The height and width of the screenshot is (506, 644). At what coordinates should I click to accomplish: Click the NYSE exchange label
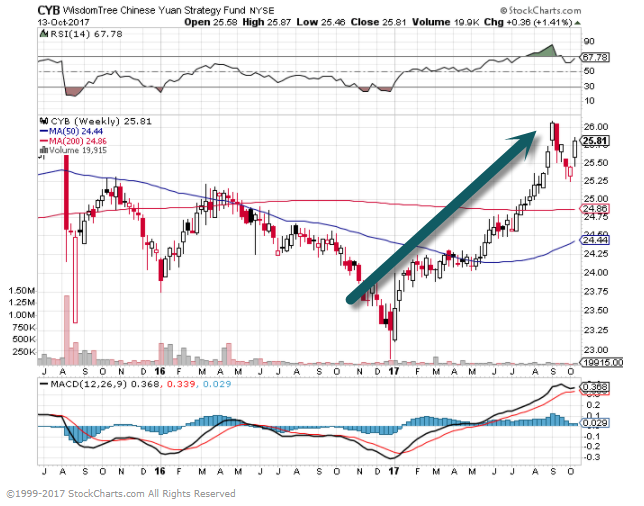262,11
